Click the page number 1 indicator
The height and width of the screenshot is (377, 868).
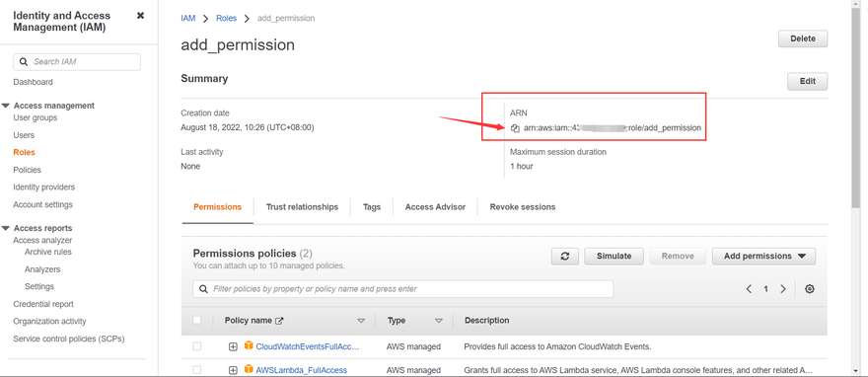(x=765, y=289)
